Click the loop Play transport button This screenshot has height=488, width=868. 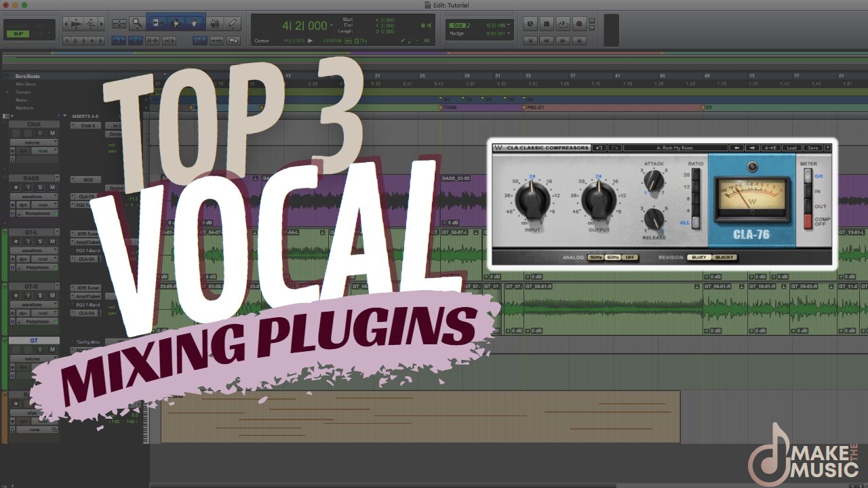click(x=563, y=24)
